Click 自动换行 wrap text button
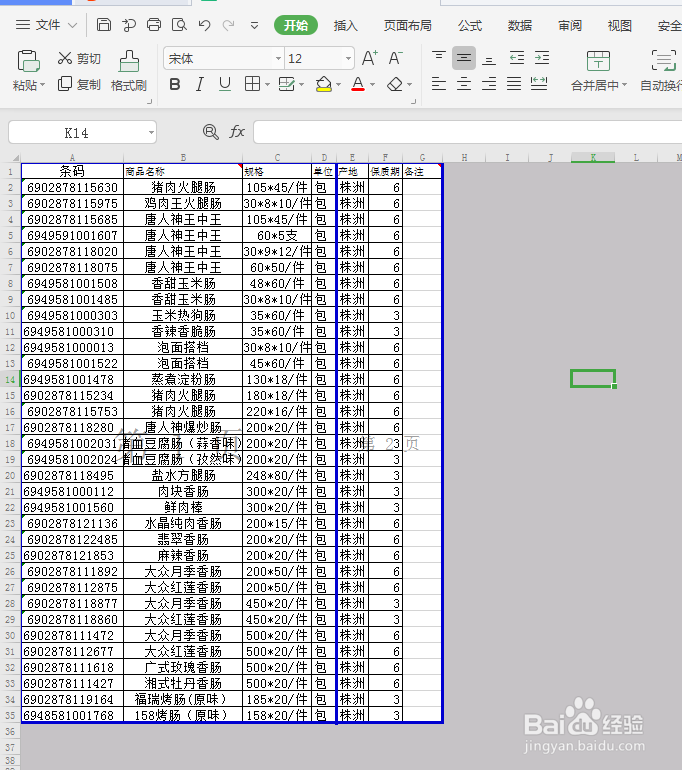The image size is (682, 770). pyautogui.click(x=661, y=71)
